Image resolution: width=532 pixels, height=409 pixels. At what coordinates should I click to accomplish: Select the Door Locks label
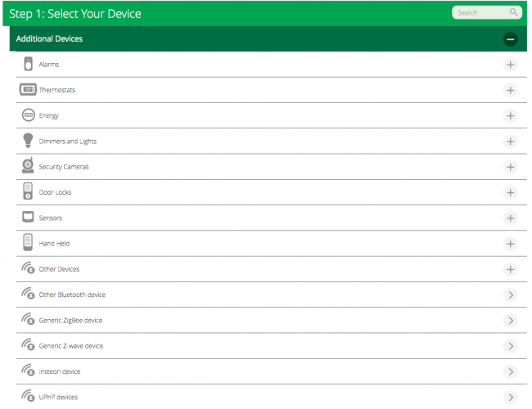click(x=55, y=192)
